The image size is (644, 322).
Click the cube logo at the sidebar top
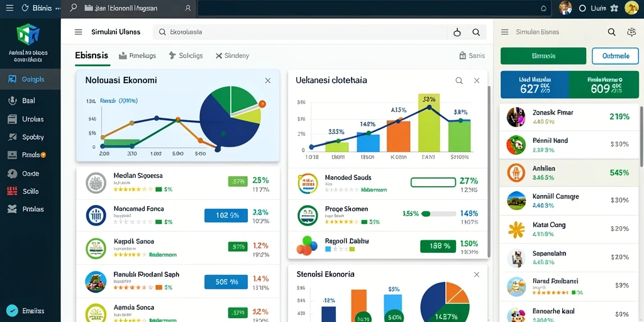coord(28,34)
